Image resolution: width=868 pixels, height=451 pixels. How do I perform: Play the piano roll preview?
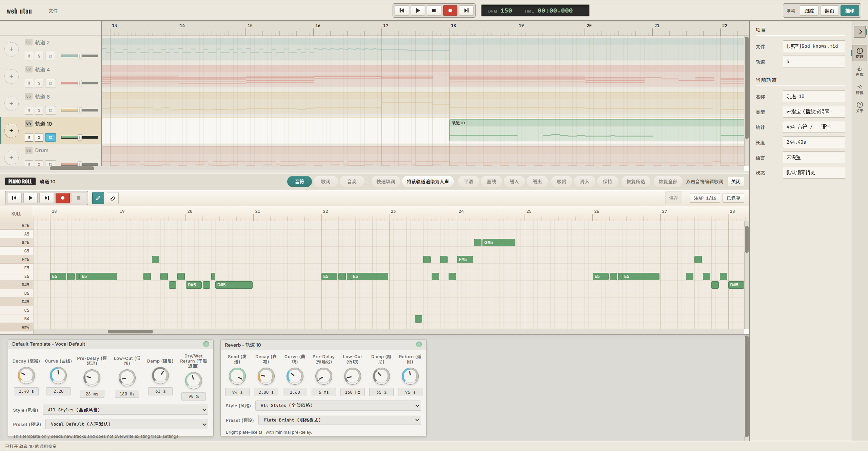(31, 198)
